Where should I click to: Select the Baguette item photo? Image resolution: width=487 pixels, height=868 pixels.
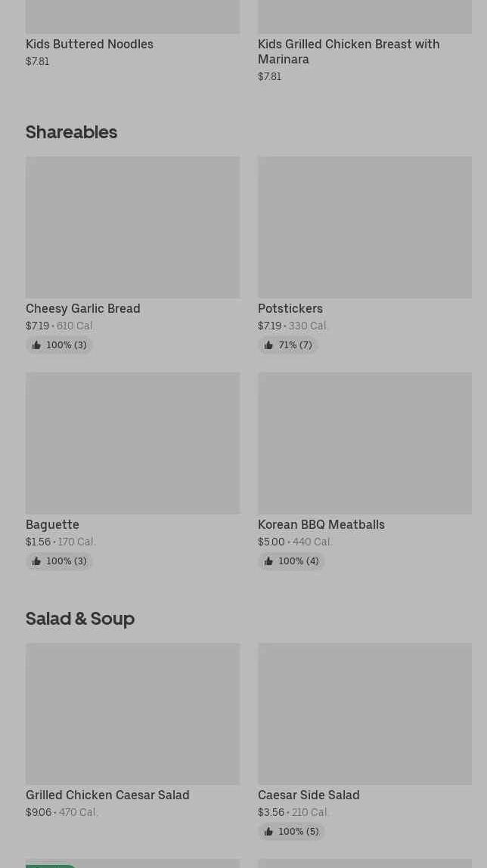(133, 443)
